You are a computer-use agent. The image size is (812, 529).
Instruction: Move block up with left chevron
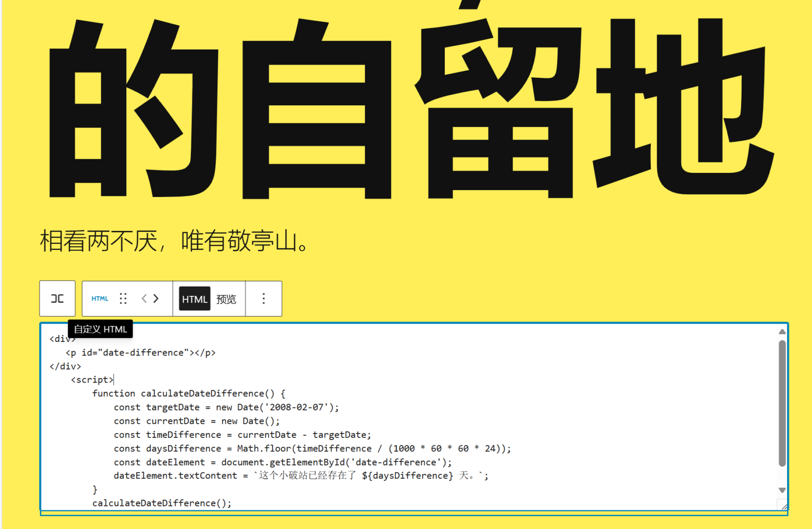pos(144,298)
